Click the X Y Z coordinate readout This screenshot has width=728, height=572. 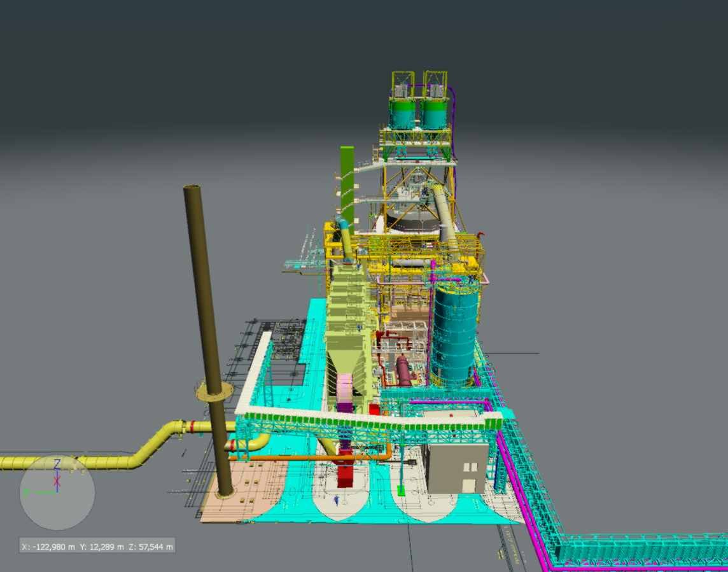pyautogui.click(x=97, y=546)
